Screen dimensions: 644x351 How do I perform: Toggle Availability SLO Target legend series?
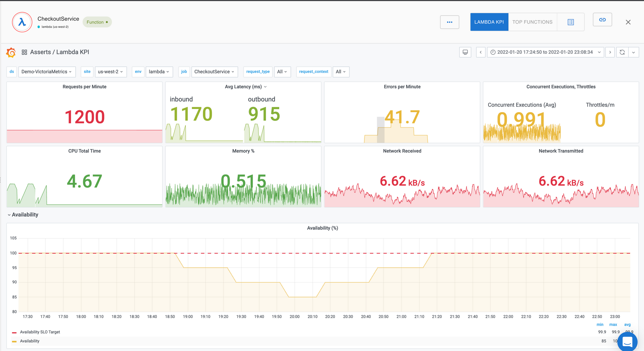click(40, 332)
